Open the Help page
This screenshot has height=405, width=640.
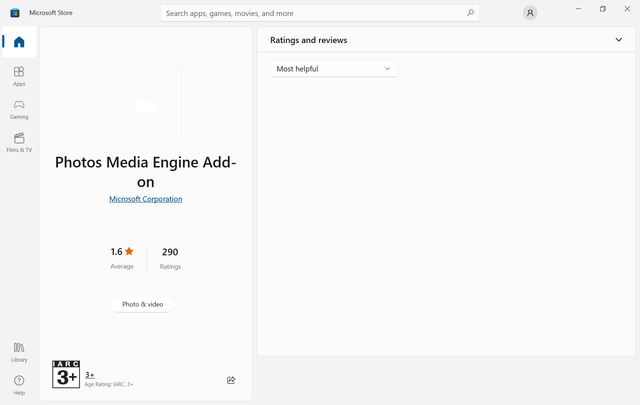(x=19, y=385)
